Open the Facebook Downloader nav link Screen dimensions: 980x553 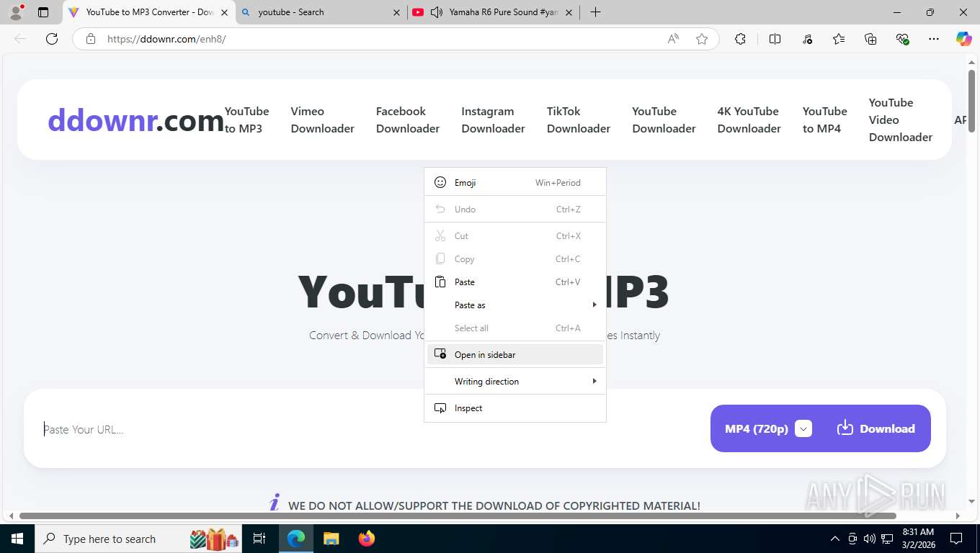pyautogui.click(x=408, y=120)
